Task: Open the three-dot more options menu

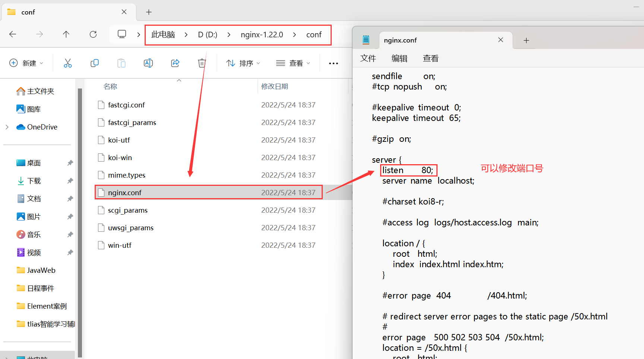Action: [334, 63]
